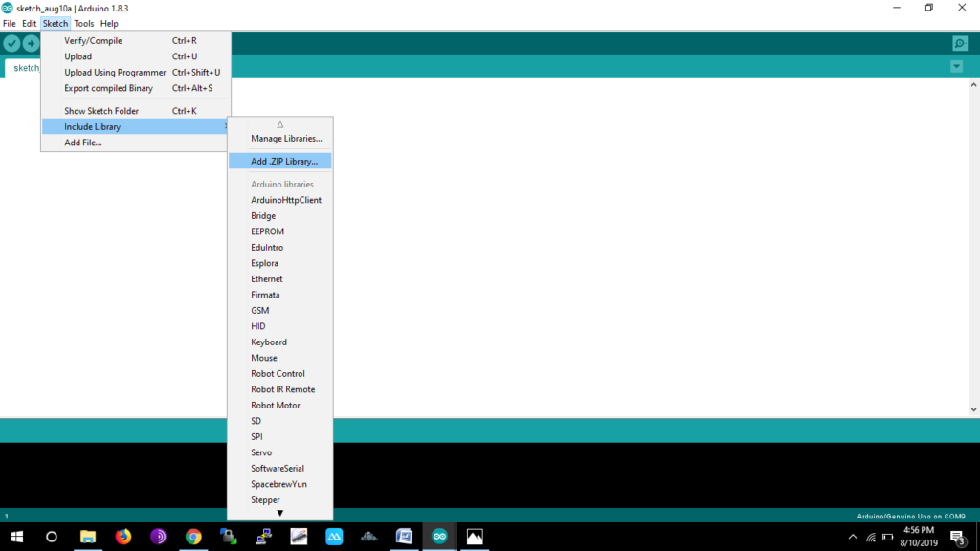
Task: Choose Upload Using Programmer
Action: point(136,72)
